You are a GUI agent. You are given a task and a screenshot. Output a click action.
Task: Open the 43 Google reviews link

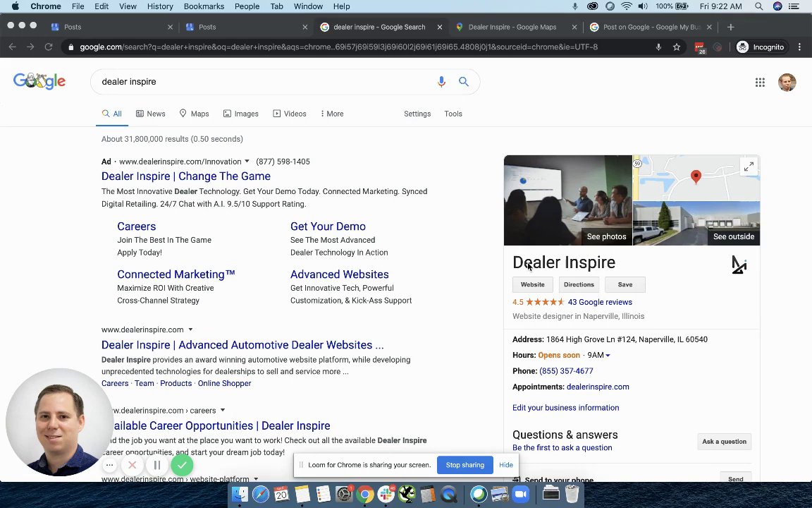pyautogui.click(x=600, y=302)
